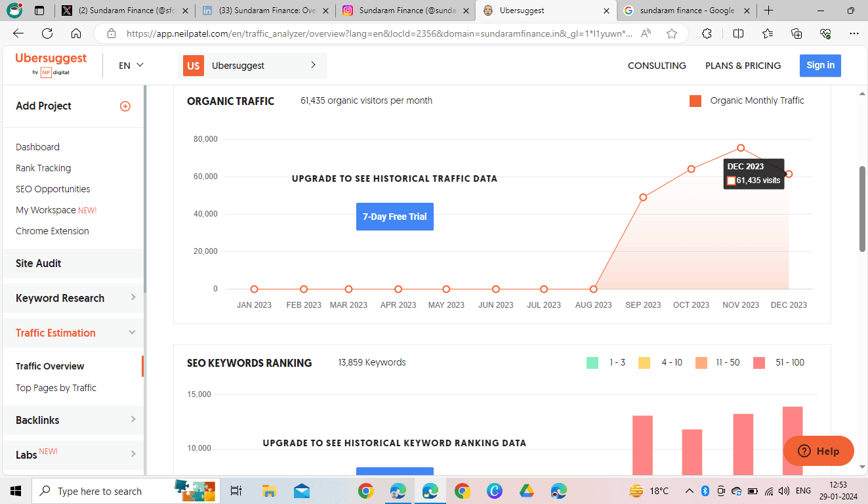This screenshot has height=504, width=868.
Task: Click the Ubersuggest logo
Action: point(51,64)
